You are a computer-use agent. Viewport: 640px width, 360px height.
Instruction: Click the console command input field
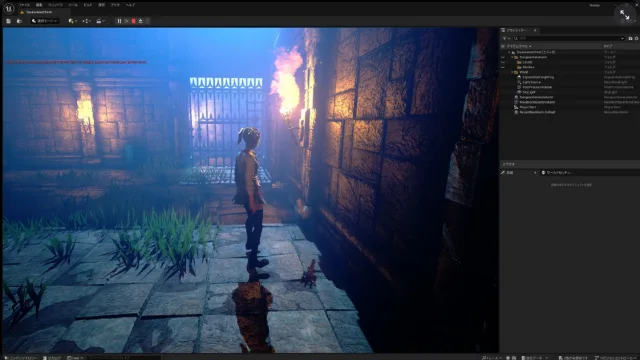(x=123, y=358)
